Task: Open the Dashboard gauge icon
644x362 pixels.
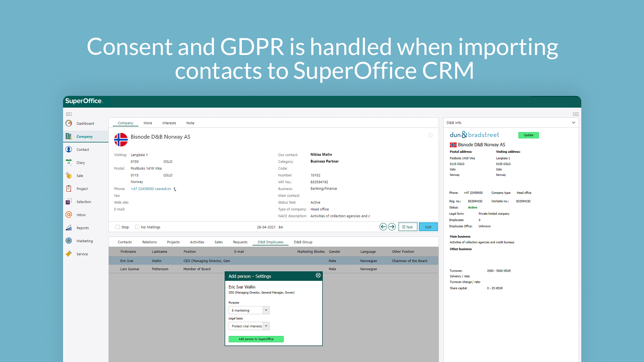Action: (x=69, y=123)
